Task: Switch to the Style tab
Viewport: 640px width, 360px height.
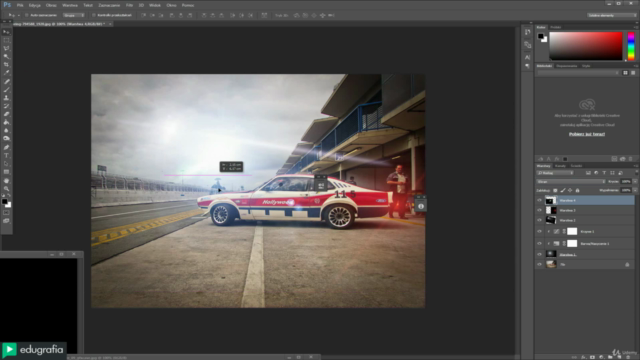Action: 586,66
